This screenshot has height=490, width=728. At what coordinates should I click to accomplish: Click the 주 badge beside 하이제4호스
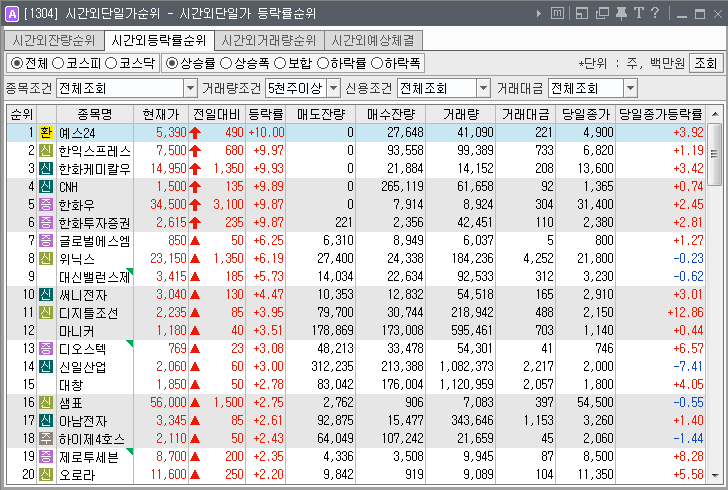46,439
